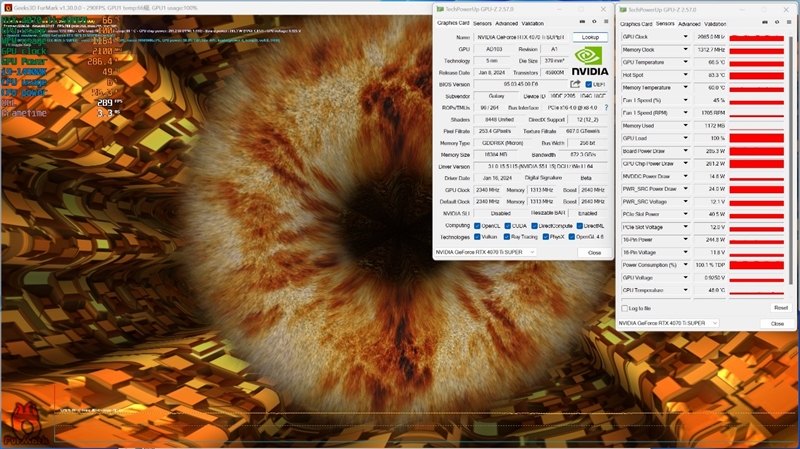Viewport: 800px width, 449px height.
Task: Expand GPU Clock sensor dropdown arrow
Action: (x=685, y=37)
